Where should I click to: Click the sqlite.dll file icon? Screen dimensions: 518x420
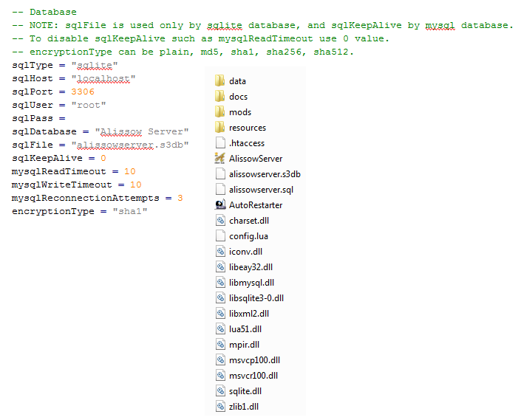click(x=220, y=391)
